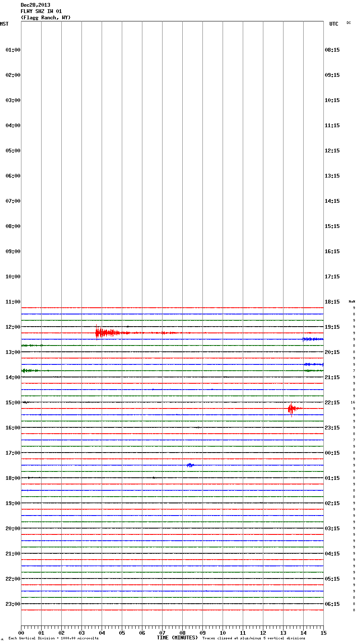Click the 06 minute axis label
The width and height of the screenshot is (357, 644).
pyautogui.click(x=142, y=633)
